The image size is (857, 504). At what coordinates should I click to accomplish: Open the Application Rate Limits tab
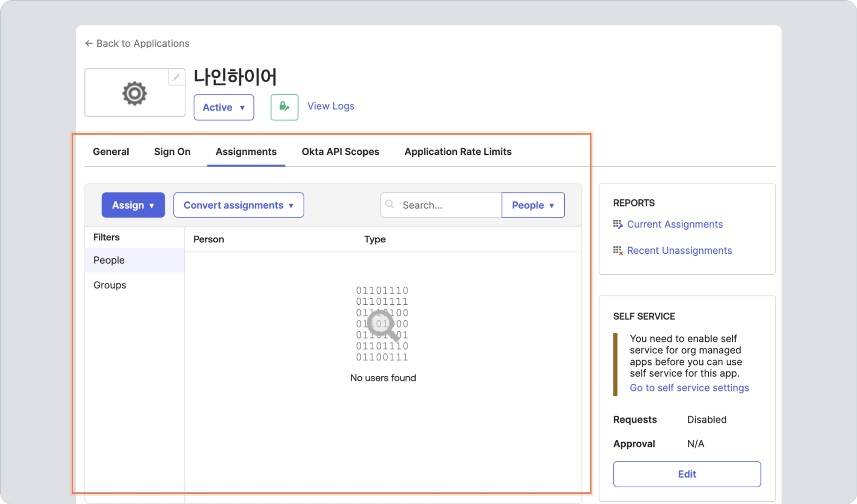pyautogui.click(x=458, y=152)
